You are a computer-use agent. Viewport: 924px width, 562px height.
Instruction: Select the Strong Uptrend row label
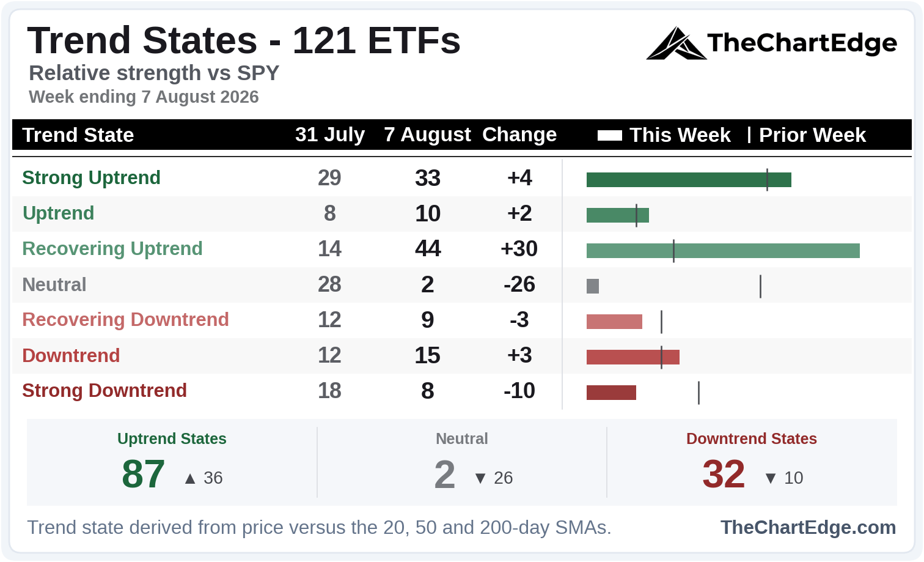point(91,178)
